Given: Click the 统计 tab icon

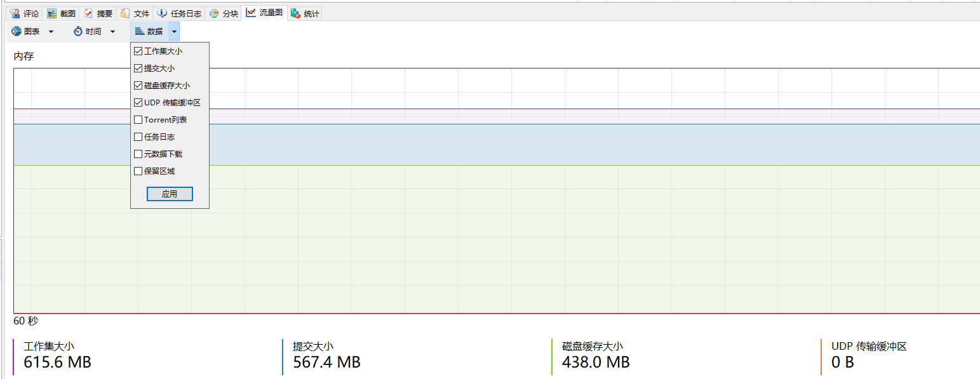Looking at the screenshot, I should 295,13.
